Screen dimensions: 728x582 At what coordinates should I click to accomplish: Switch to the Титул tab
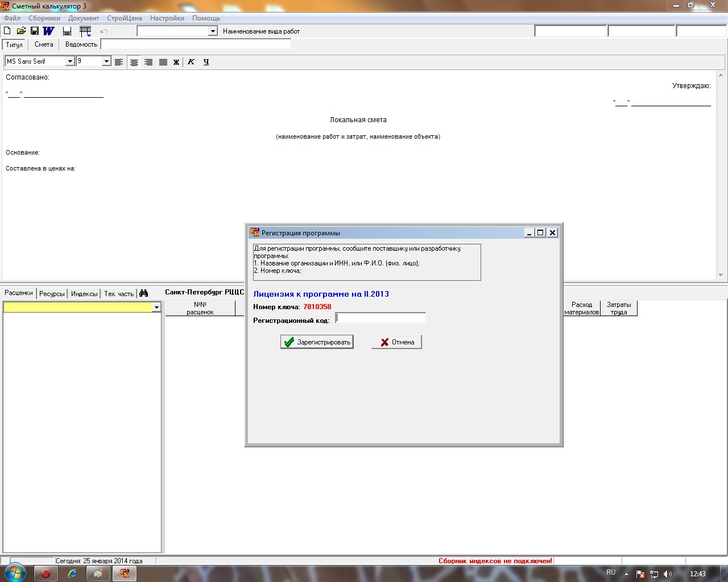(14, 44)
